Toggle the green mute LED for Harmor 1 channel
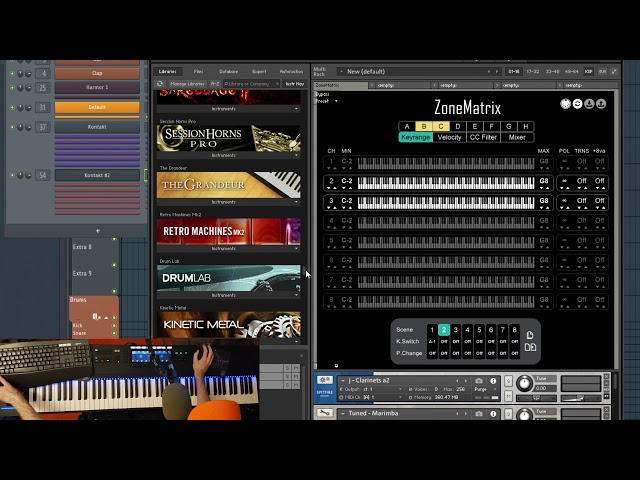Image resolution: width=640 pixels, height=480 pixels. click(12, 87)
